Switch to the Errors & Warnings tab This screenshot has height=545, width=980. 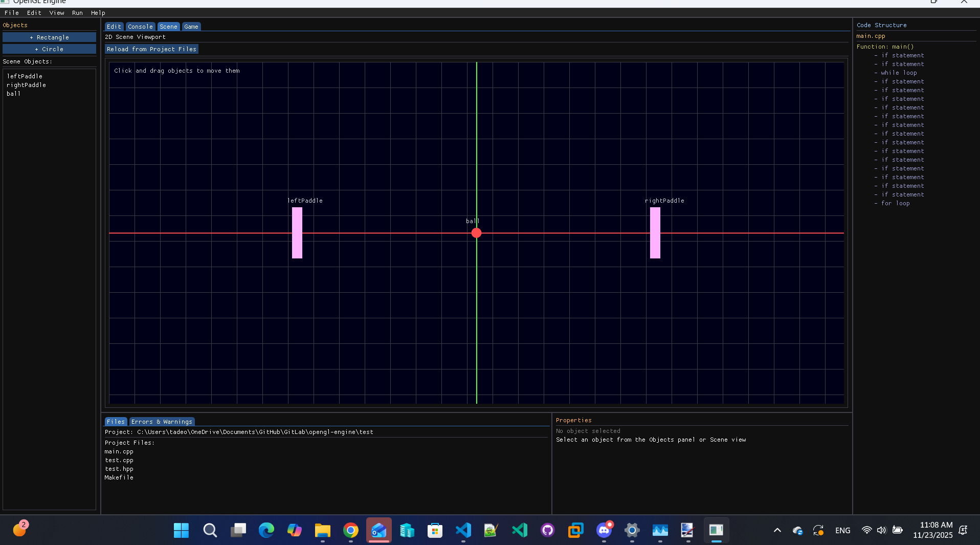[162, 421]
